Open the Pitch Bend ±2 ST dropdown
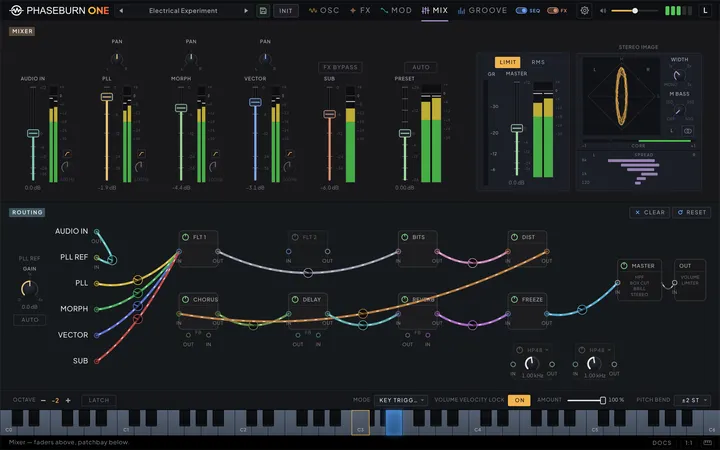 pos(692,400)
